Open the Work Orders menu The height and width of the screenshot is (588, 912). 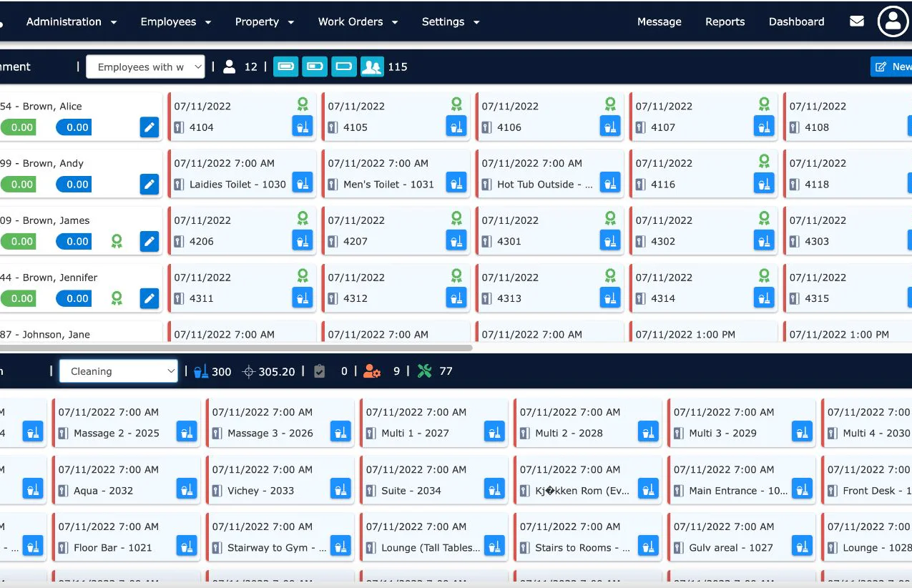pos(358,21)
